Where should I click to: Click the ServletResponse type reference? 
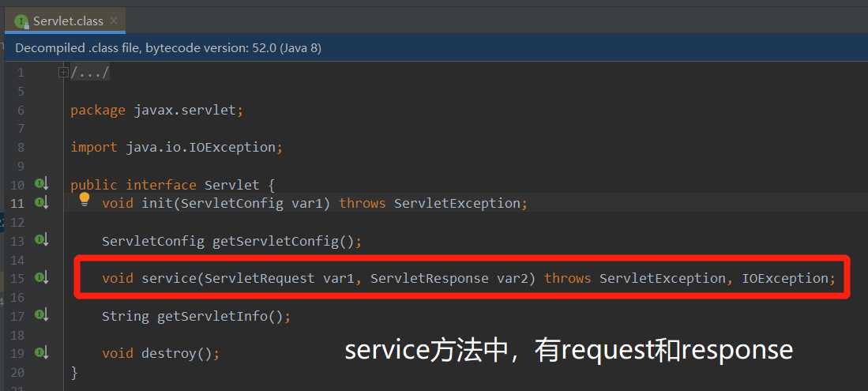tap(429, 278)
